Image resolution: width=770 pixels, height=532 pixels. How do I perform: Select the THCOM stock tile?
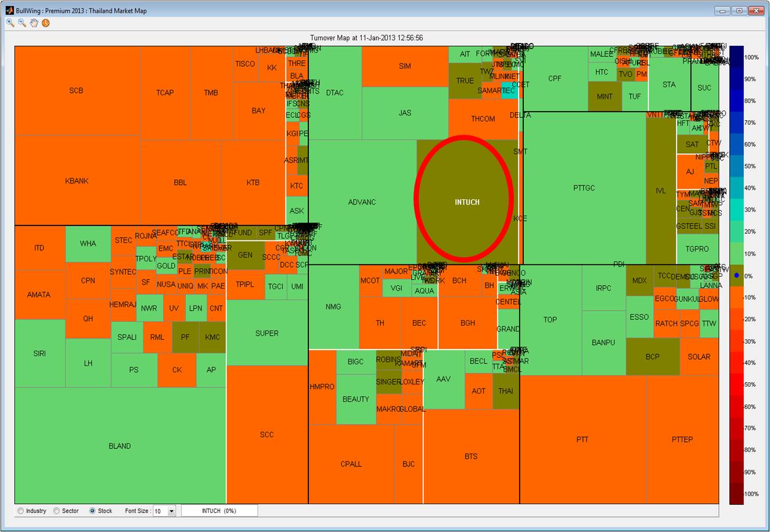(483, 118)
